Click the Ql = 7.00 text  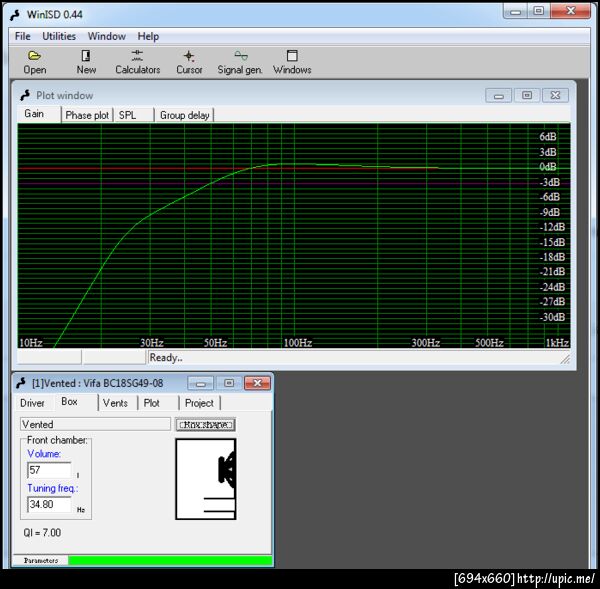[x=42, y=532]
